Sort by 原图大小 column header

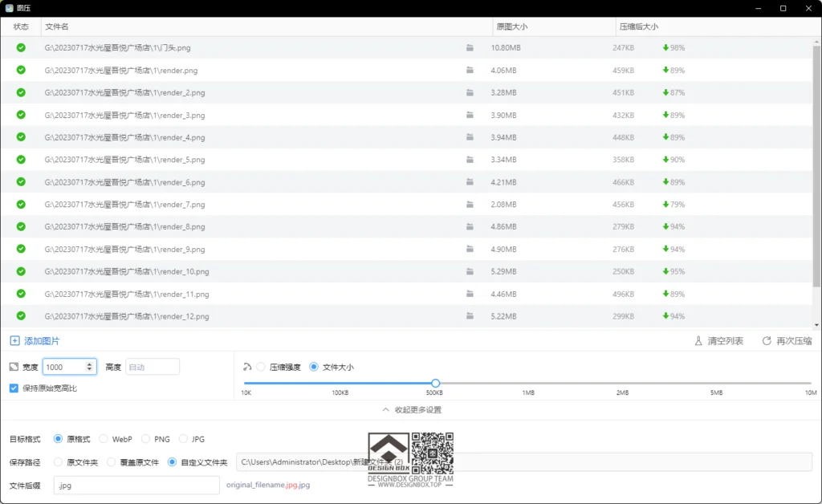pyautogui.click(x=512, y=26)
